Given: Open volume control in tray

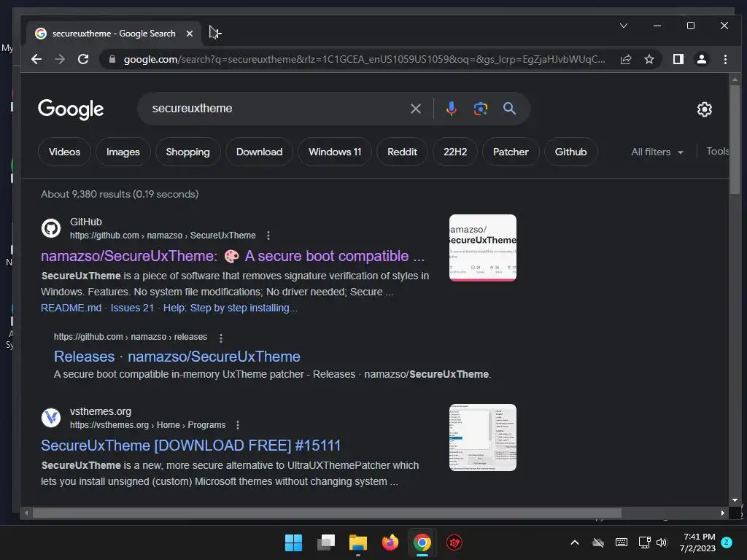Looking at the screenshot, I should tap(662, 542).
